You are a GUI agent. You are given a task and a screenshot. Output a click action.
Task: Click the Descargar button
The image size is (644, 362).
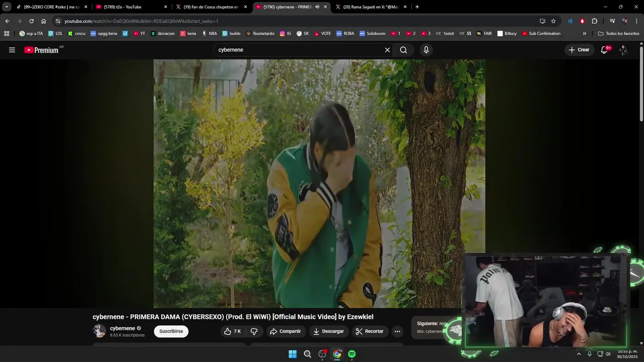pos(329,331)
